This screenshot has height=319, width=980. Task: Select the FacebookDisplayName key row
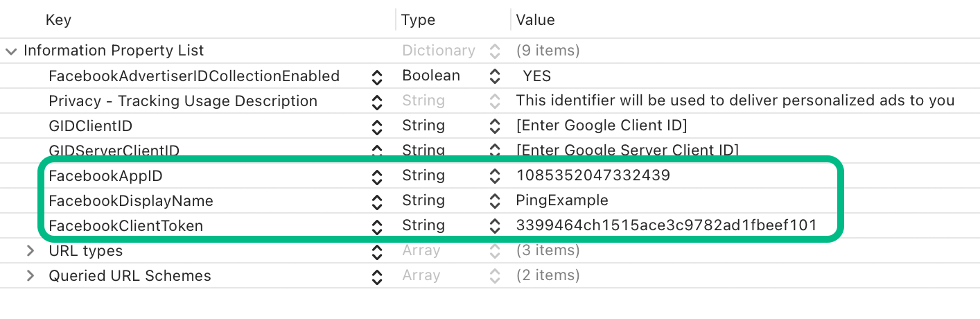click(131, 201)
